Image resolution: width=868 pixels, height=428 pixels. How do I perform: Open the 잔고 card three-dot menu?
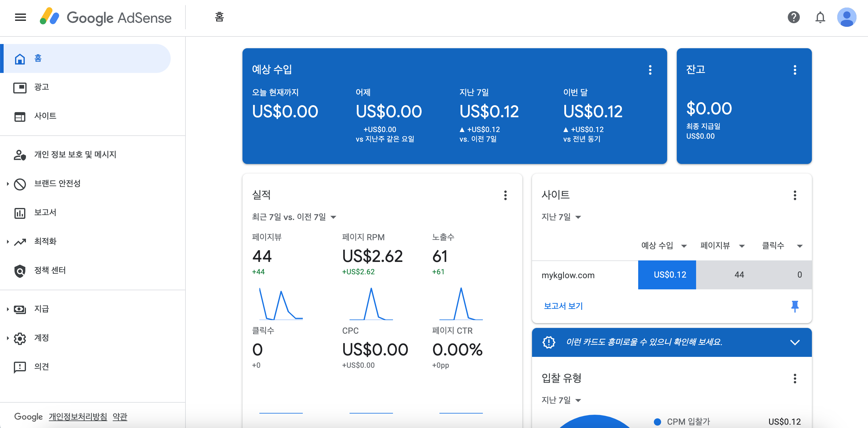[795, 70]
